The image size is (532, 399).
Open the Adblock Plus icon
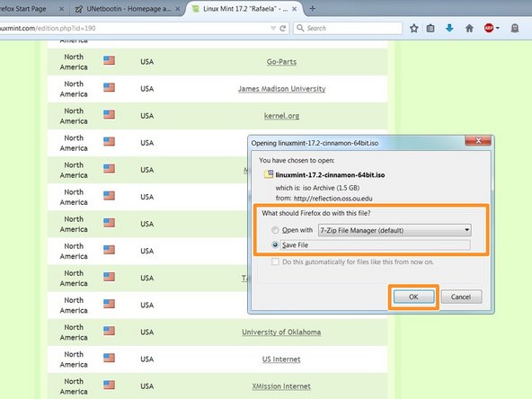point(489,28)
